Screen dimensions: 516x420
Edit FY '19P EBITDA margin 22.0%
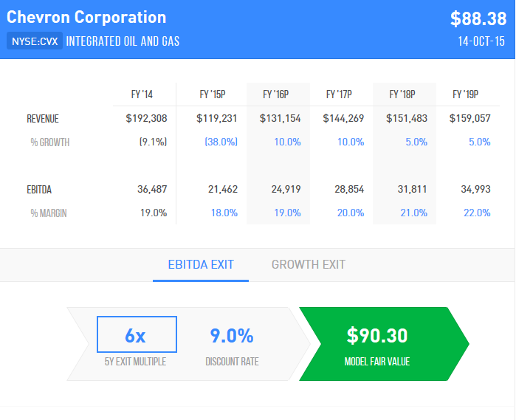coord(478,213)
